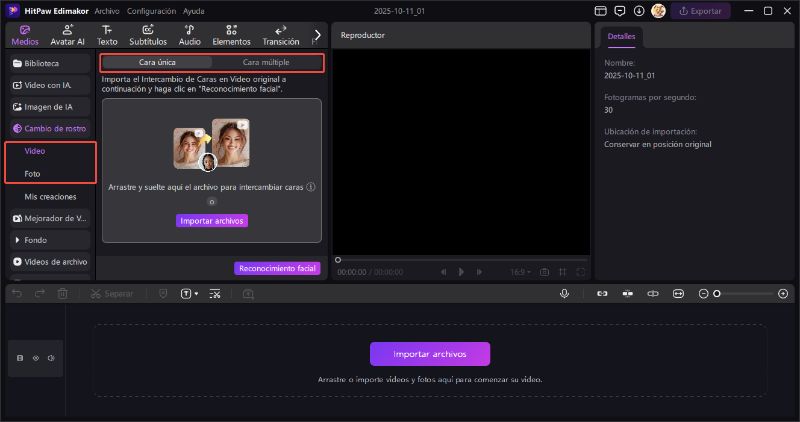Viewport: 800px width, 422px height.
Task: Delete the selected clip with trash icon
Action: pyautogui.click(x=62, y=293)
